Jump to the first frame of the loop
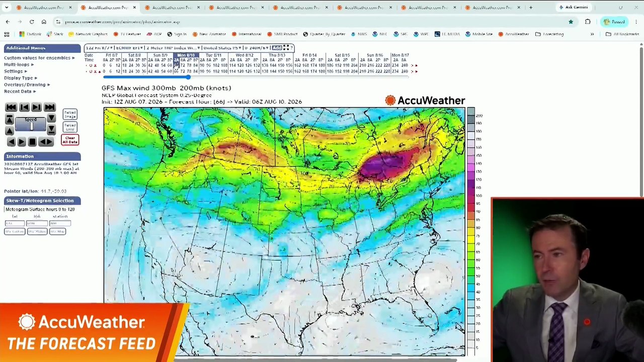Screen dimensions: 644x362 [11, 107]
